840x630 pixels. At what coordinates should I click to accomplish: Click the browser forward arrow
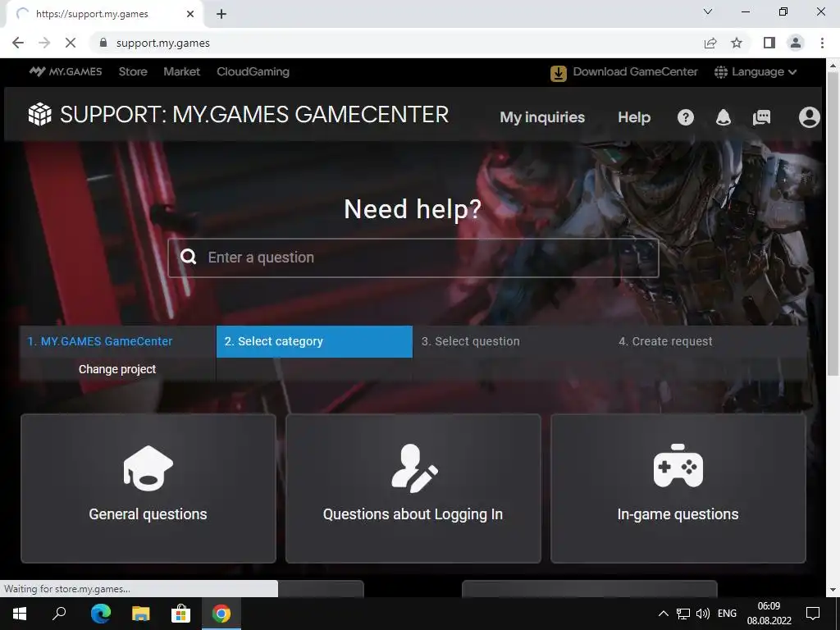pyautogui.click(x=44, y=43)
